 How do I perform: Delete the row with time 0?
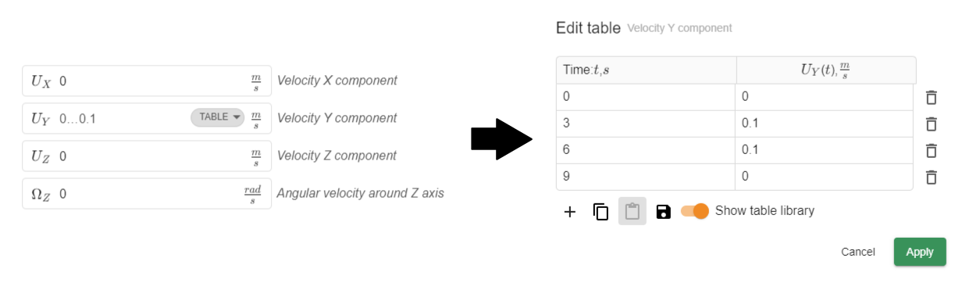[931, 98]
